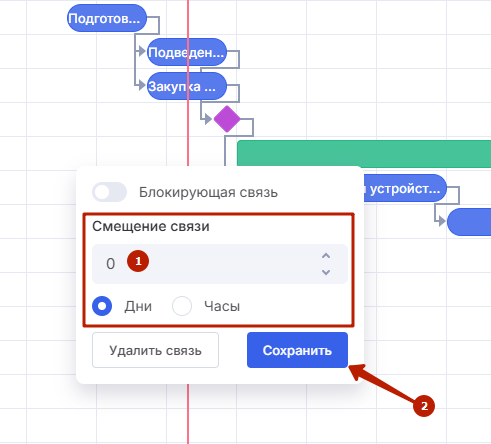The width and height of the screenshot is (491, 444).
Task: Toggle the Блокирующая связь switch
Action: click(x=110, y=192)
